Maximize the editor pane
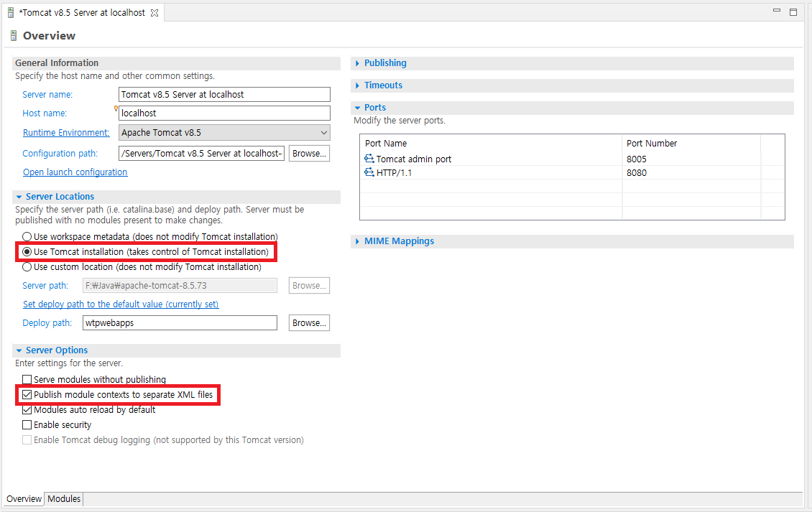The image size is (812, 512). point(793,12)
